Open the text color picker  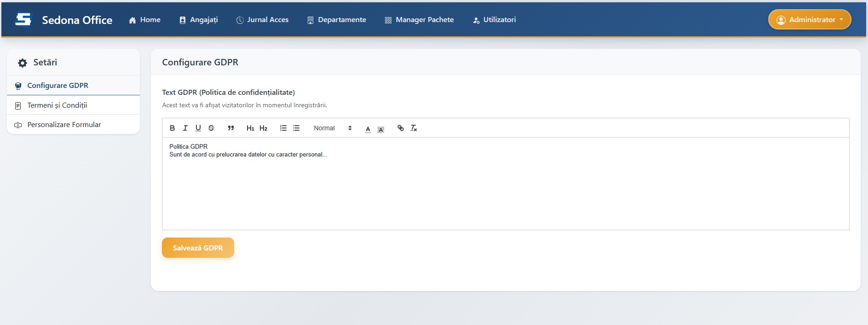click(x=368, y=129)
